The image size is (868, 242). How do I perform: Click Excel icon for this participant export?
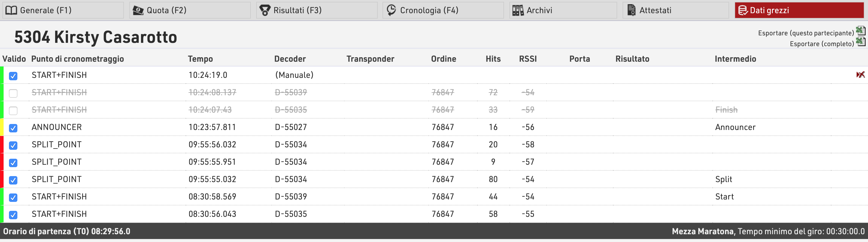pos(860,31)
